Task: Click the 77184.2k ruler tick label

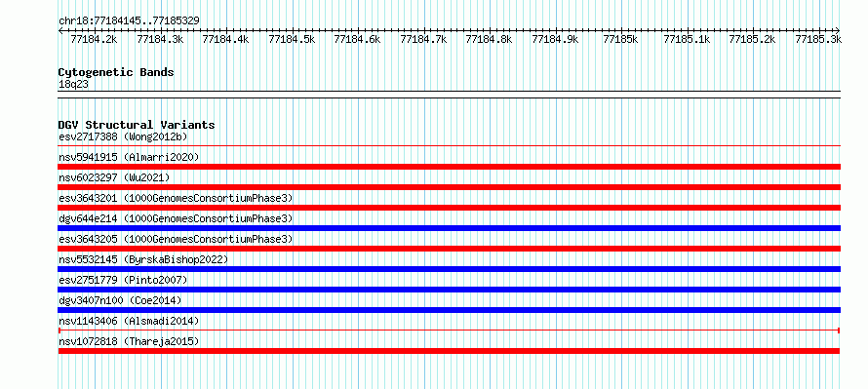Action: point(94,39)
